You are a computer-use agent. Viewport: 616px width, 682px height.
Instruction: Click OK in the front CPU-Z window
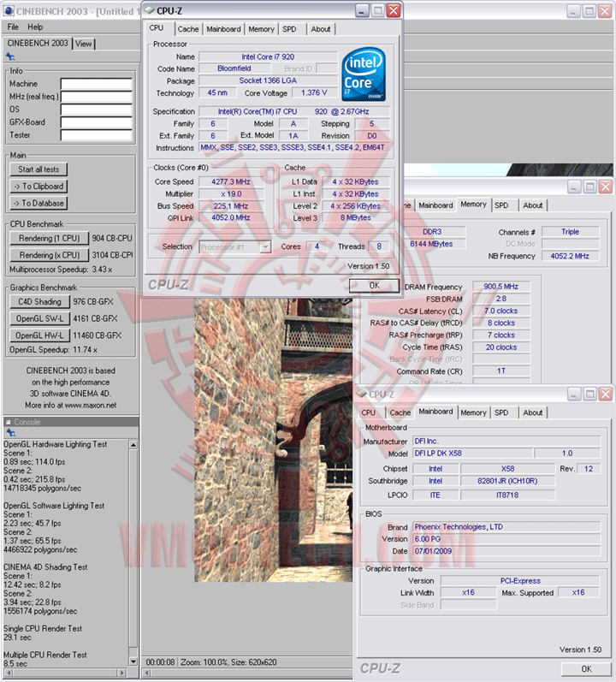[x=374, y=285]
